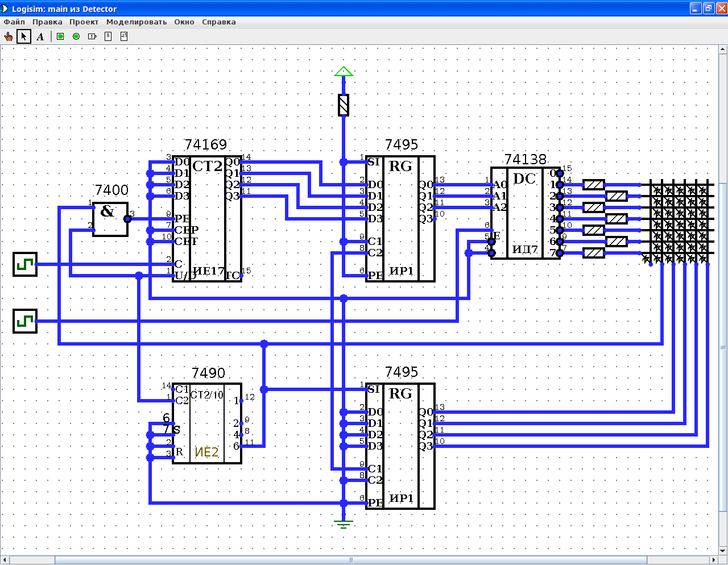
Task: Select the Poke (hand) tool
Action: click(x=9, y=36)
